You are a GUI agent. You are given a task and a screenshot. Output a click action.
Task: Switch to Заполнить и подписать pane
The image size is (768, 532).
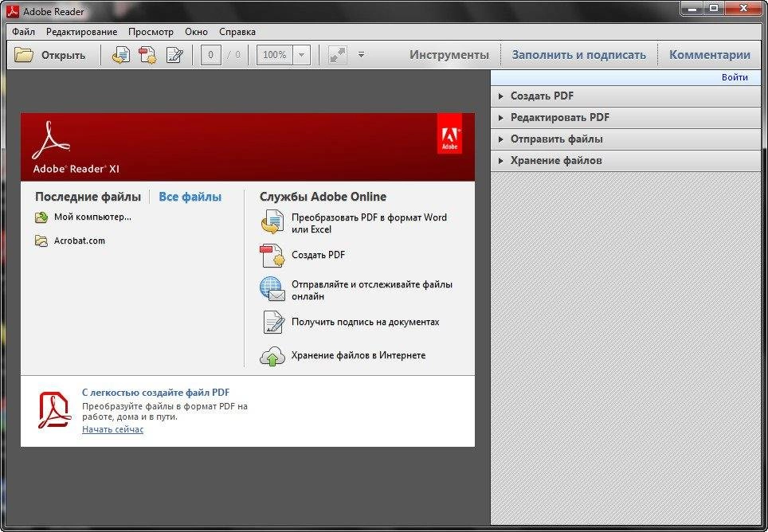(579, 55)
